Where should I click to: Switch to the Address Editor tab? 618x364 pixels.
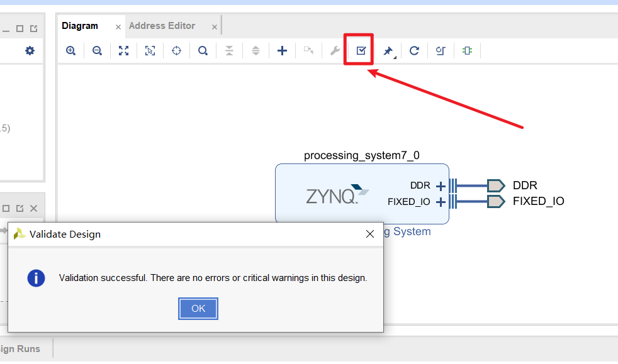162,25
